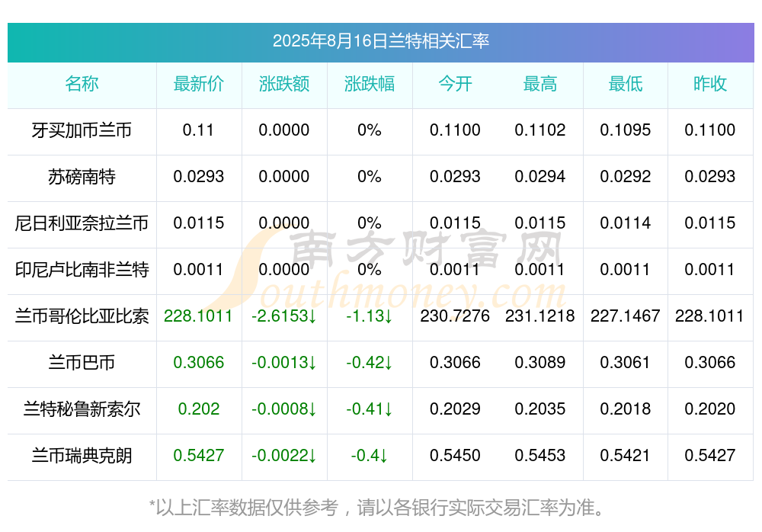The width and height of the screenshot is (762, 532).
Task: Click the 名称 column header
Action: click(82, 84)
